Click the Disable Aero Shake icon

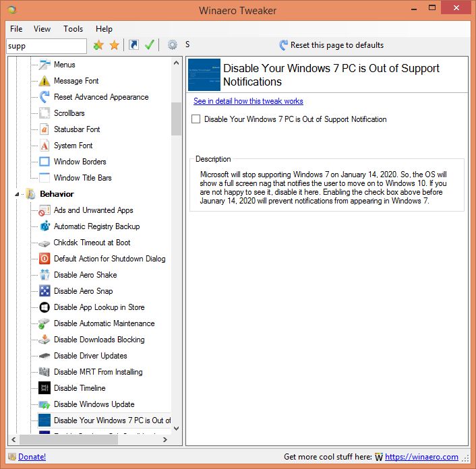44,275
